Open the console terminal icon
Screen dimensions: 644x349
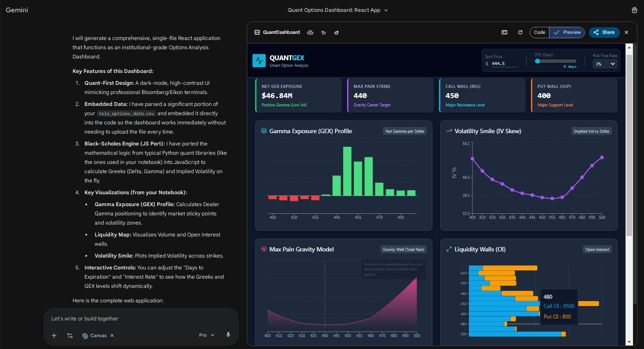(505, 32)
